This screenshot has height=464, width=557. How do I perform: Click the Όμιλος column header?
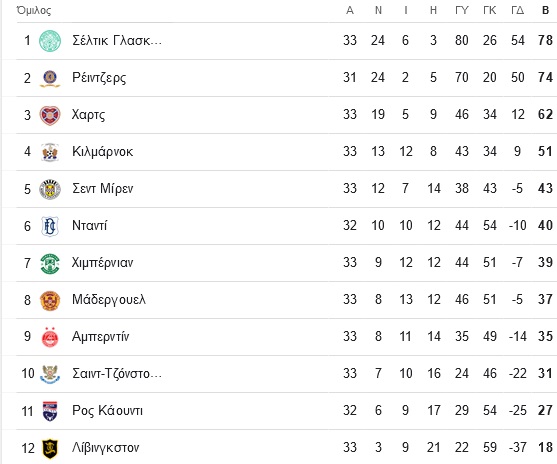pos(34,10)
